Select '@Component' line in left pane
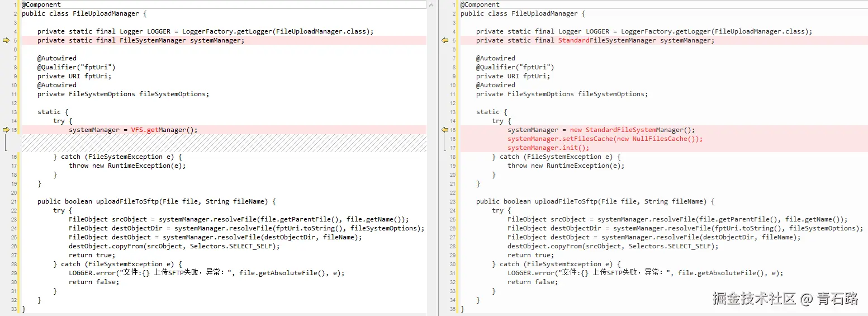Viewport: 868px width, 316px height. click(x=41, y=4)
